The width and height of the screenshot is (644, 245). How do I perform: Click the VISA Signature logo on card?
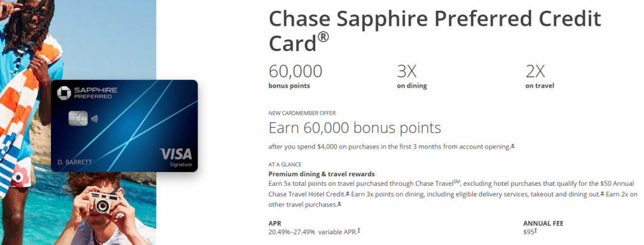(x=176, y=157)
